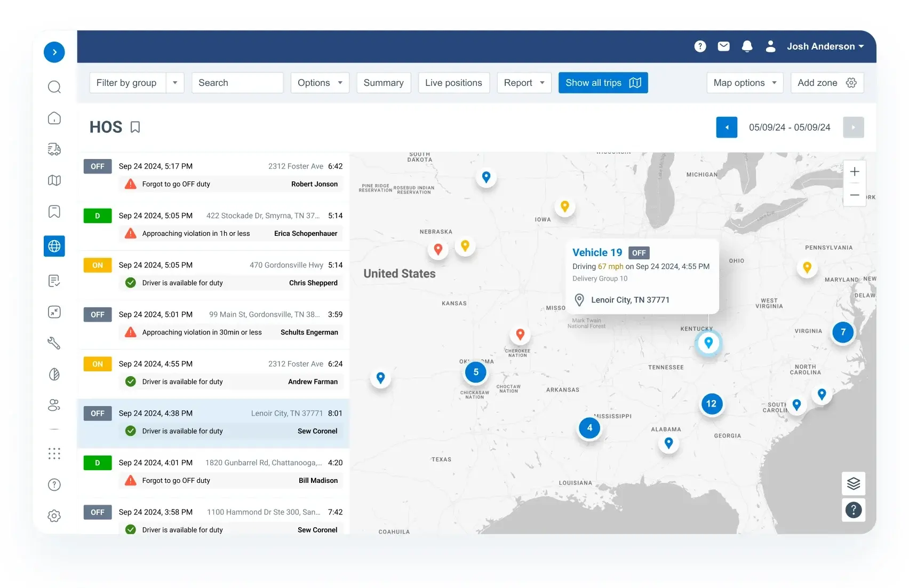Viewport: 909px width, 588px height.
Task: Expand the Map options dropdown
Action: 745,83
